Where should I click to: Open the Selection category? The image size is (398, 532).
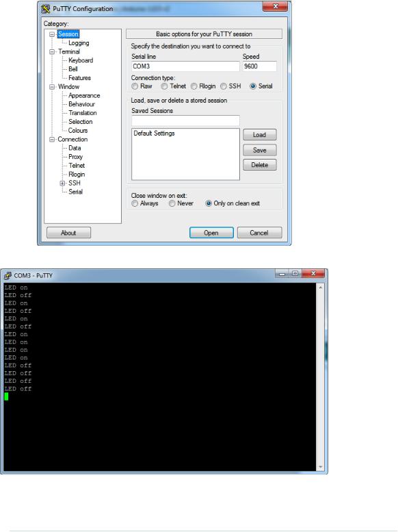80,122
